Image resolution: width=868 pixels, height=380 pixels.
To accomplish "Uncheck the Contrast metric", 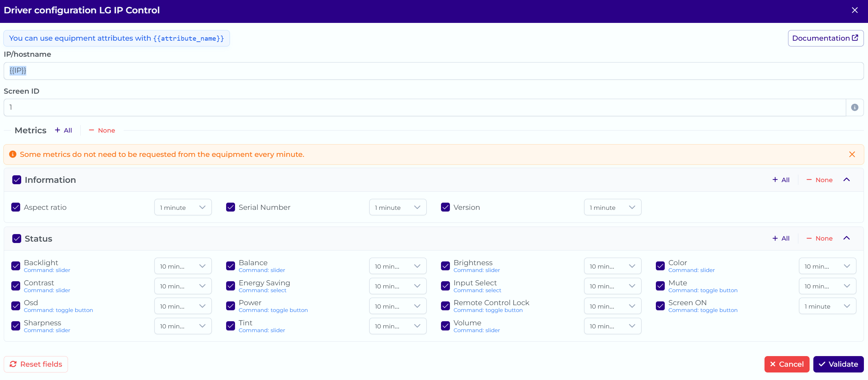I will [16, 286].
